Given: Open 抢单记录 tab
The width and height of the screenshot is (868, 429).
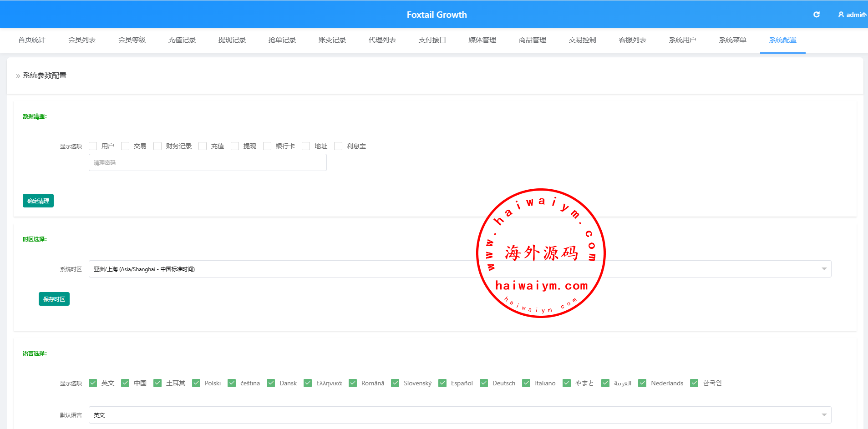Looking at the screenshot, I should click(282, 40).
